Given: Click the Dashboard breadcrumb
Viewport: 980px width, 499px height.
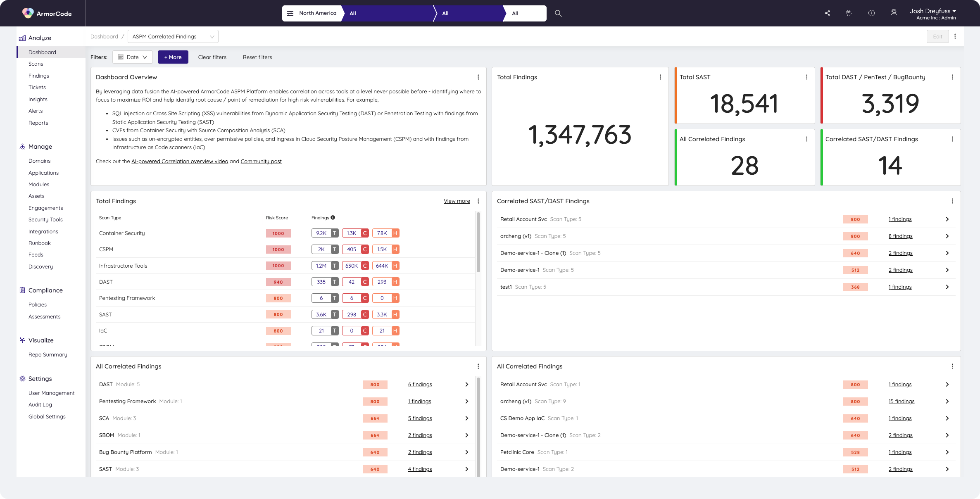Looking at the screenshot, I should pyautogui.click(x=104, y=36).
